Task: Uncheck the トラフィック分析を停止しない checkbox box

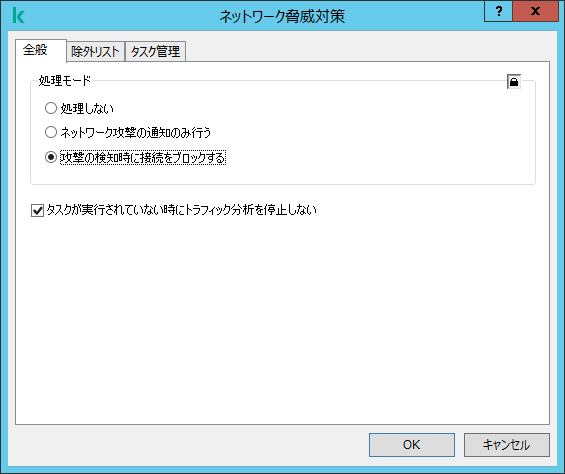Action: 37,211
